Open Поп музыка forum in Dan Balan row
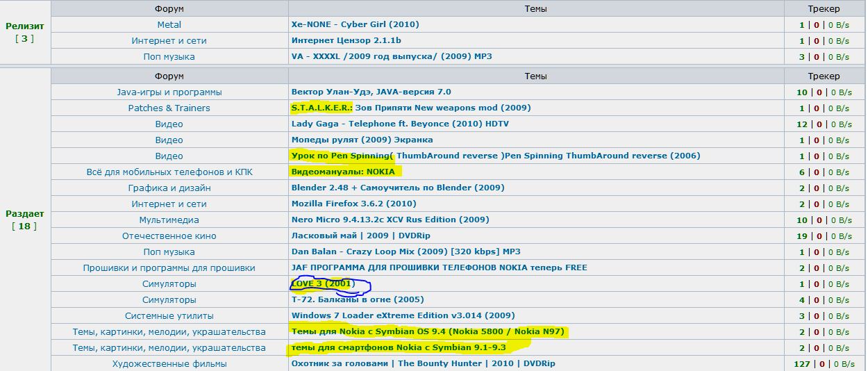The height and width of the screenshot is (371, 868). click(169, 252)
